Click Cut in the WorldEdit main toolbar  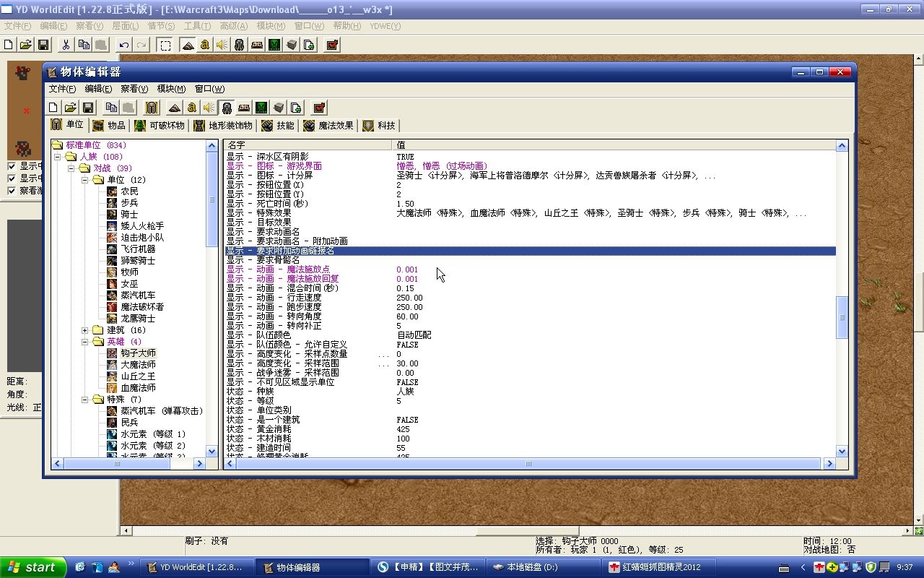[66, 45]
